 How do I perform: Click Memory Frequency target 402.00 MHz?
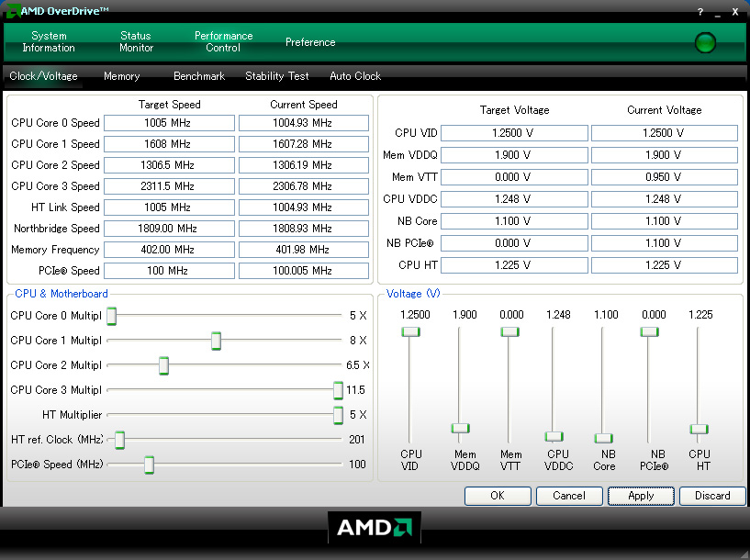[x=169, y=249]
